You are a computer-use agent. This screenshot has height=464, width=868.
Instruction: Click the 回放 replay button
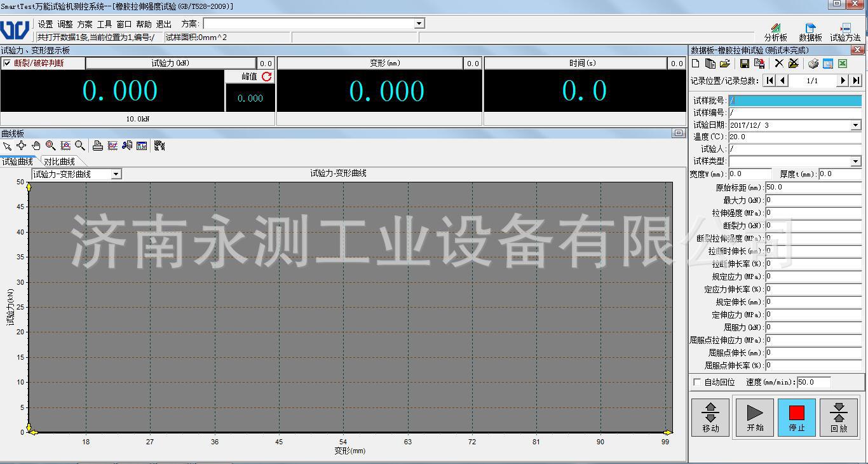[x=839, y=418]
